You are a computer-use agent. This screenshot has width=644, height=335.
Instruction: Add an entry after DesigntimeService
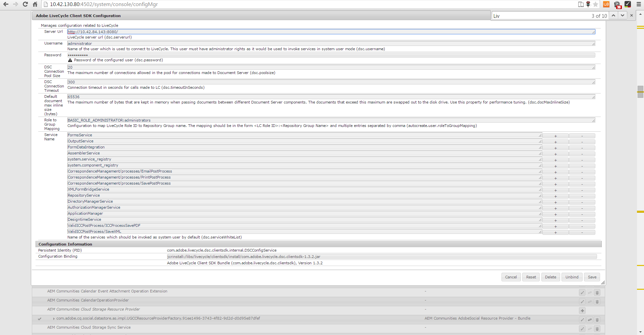pyautogui.click(x=555, y=220)
